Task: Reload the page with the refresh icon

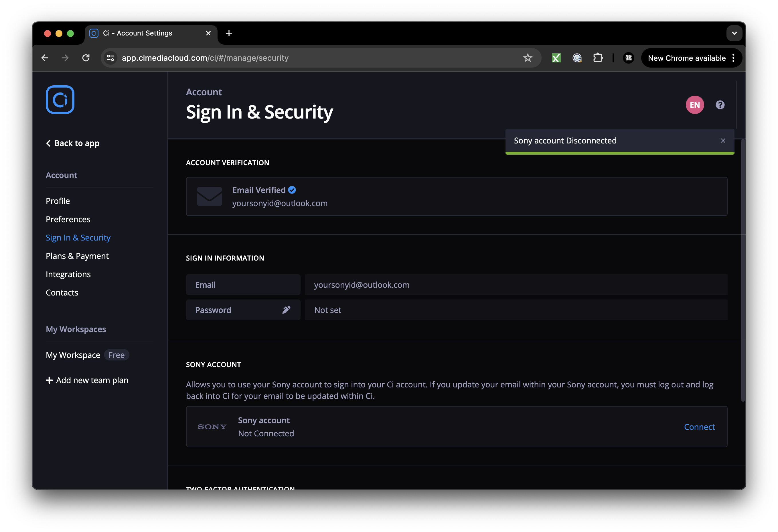Action: coord(86,58)
